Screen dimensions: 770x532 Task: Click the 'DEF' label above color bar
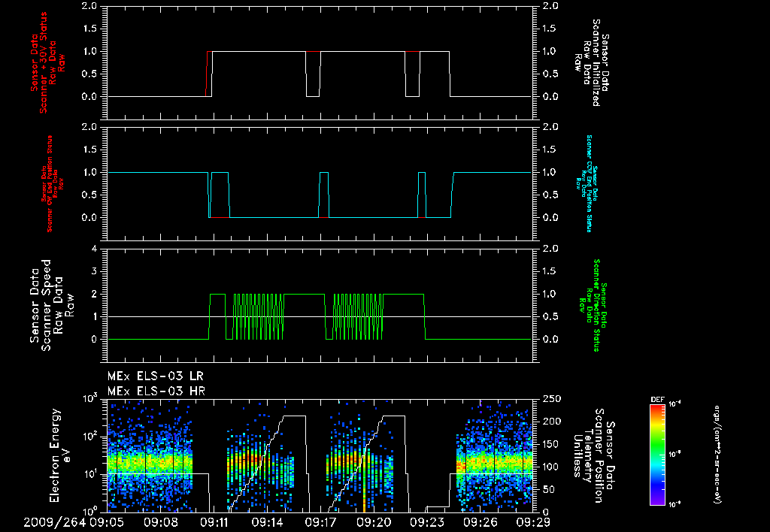657,400
